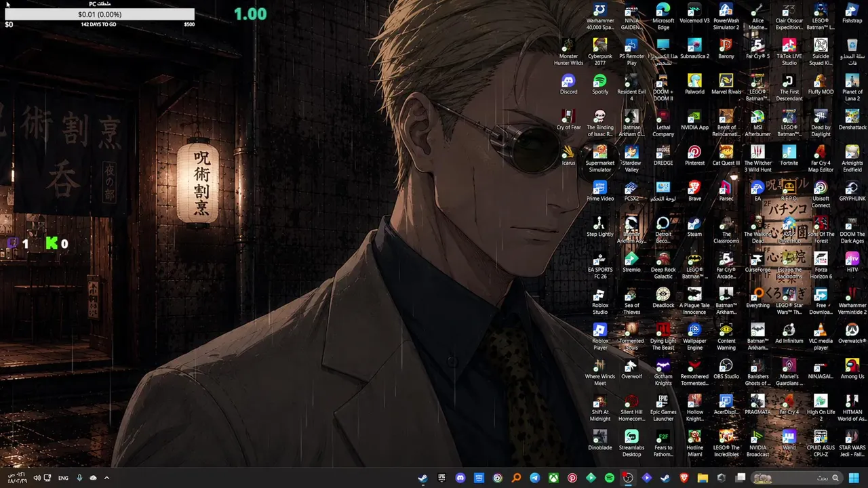Click the PCSX2 emulator shortcut
Viewport: 868px width, 488px height.
click(631, 190)
